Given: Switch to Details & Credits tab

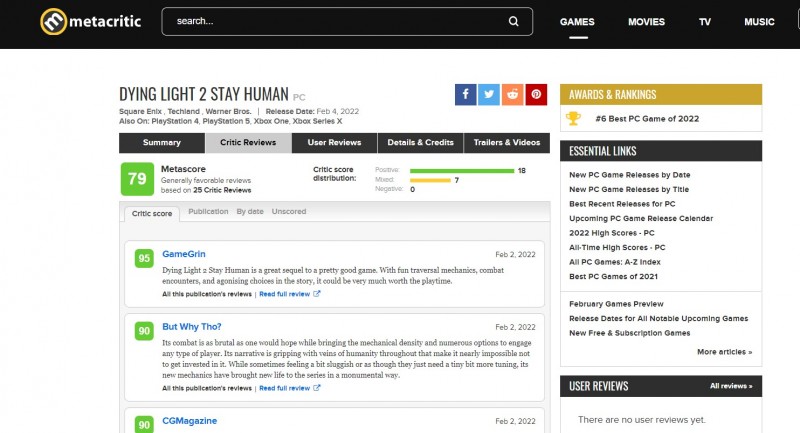Looking at the screenshot, I should click(420, 143).
